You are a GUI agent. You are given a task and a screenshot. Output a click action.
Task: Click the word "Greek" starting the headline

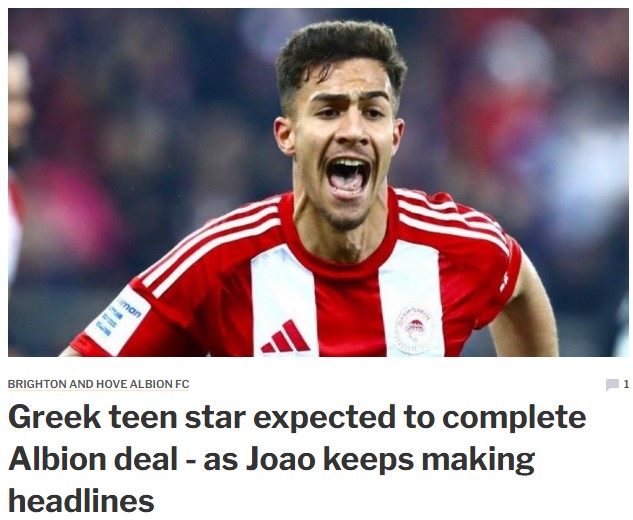point(54,417)
